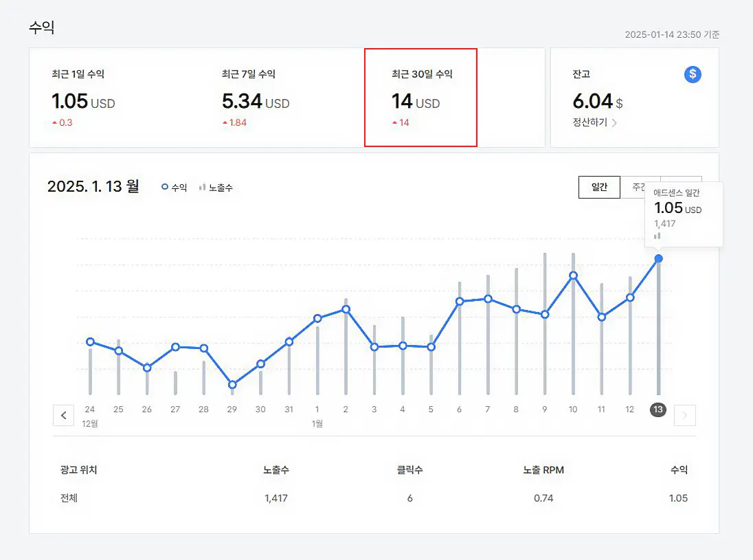This screenshot has height=560, width=753.
Task: Select day 31 on the chart axis
Action: pos(289,410)
